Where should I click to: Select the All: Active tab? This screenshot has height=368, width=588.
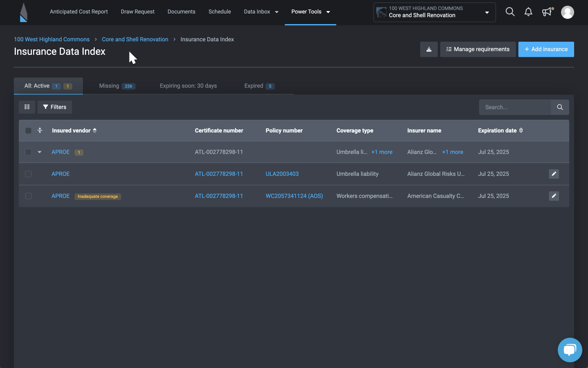tap(48, 86)
